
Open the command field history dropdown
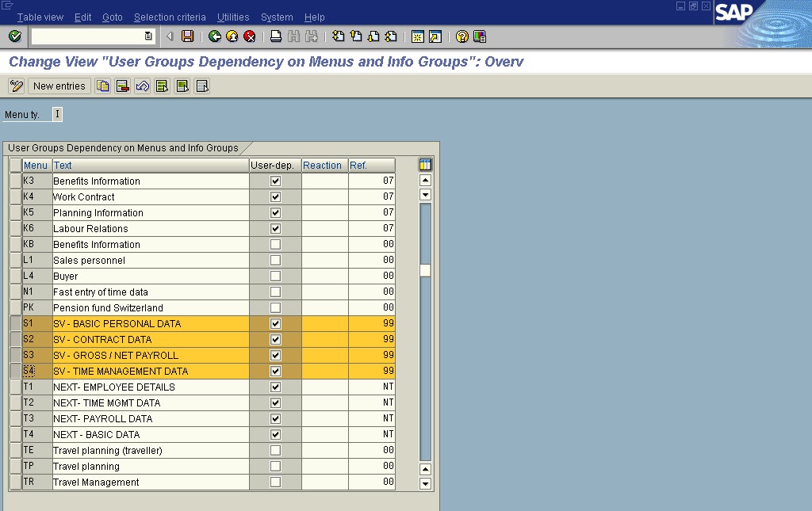147,36
